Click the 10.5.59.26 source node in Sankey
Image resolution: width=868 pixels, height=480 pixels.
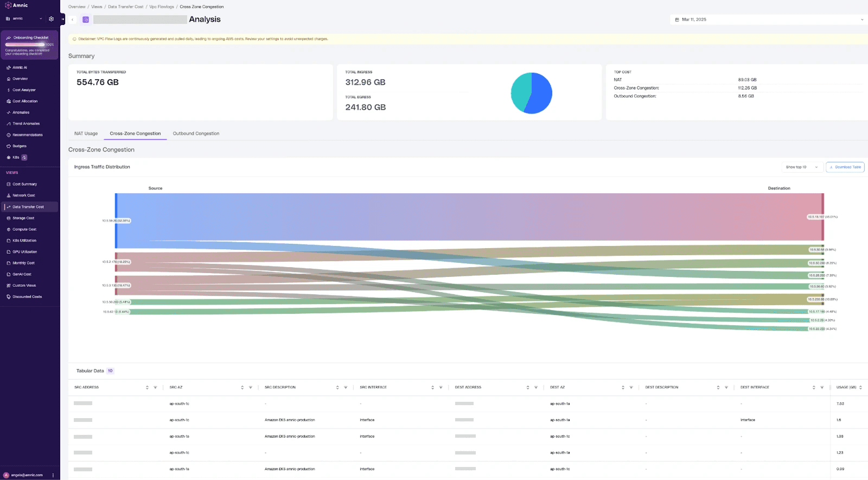click(x=116, y=221)
